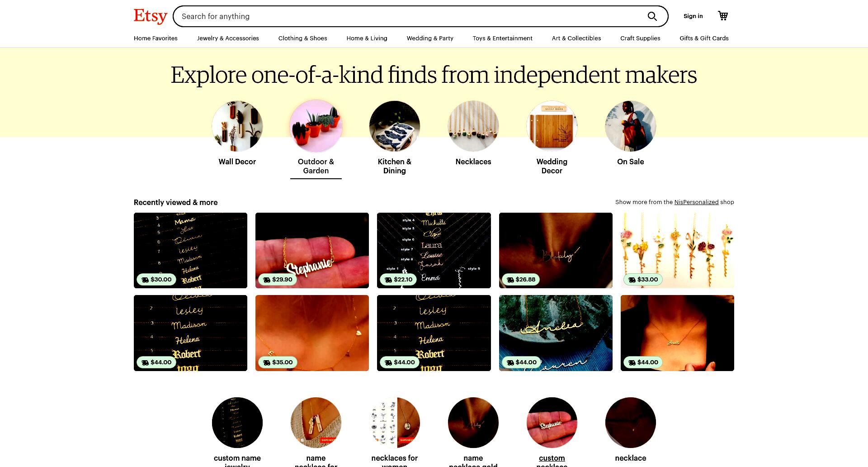Choose the Necklaces category circle
The image size is (868, 467).
pyautogui.click(x=473, y=126)
